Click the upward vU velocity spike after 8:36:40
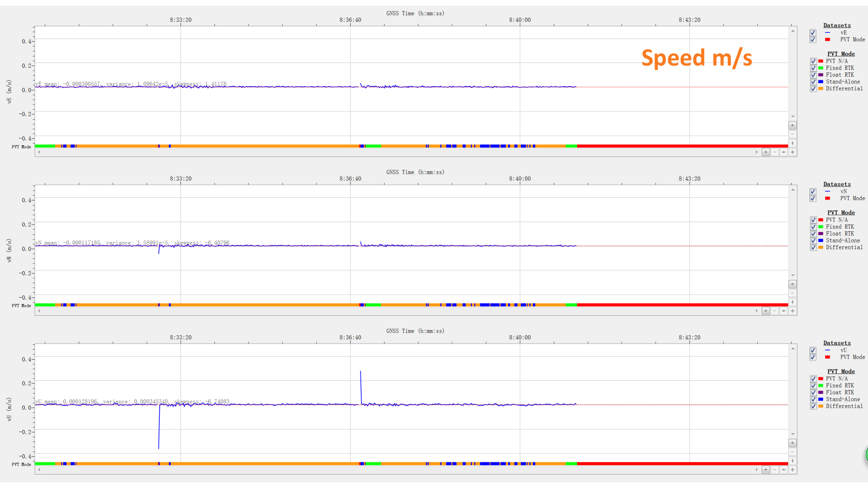868x488 pixels. [361, 387]
